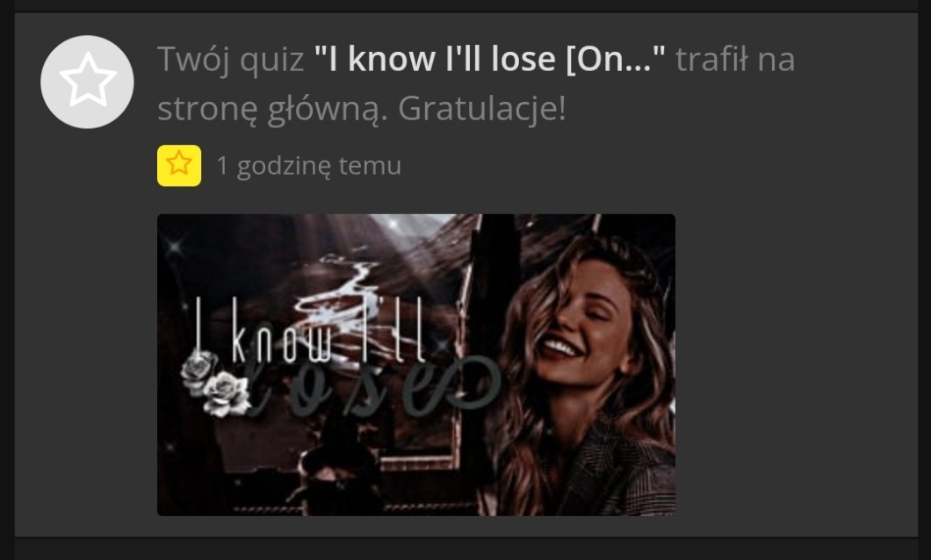Screen dimensions: 931x560
Task: Open the "I know I'll lose [On..." quiz link
Action: [x=490, y=60]
